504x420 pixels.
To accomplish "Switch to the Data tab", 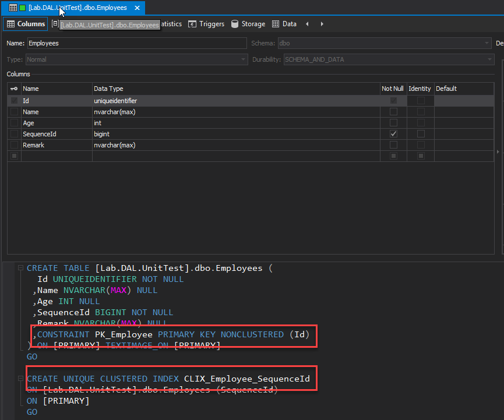I will pyautogui.click(x=284, y=24).
